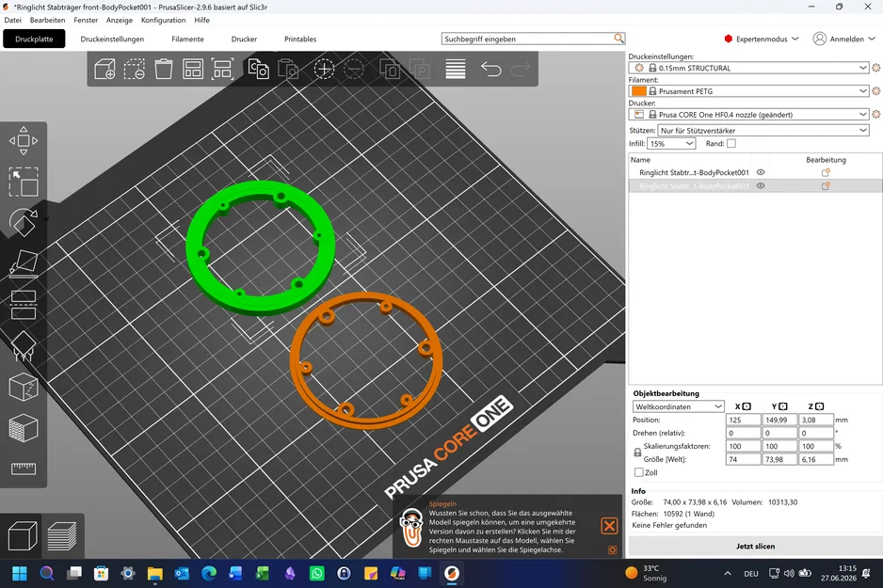Click the Split to objects icon

pos(390,70)
